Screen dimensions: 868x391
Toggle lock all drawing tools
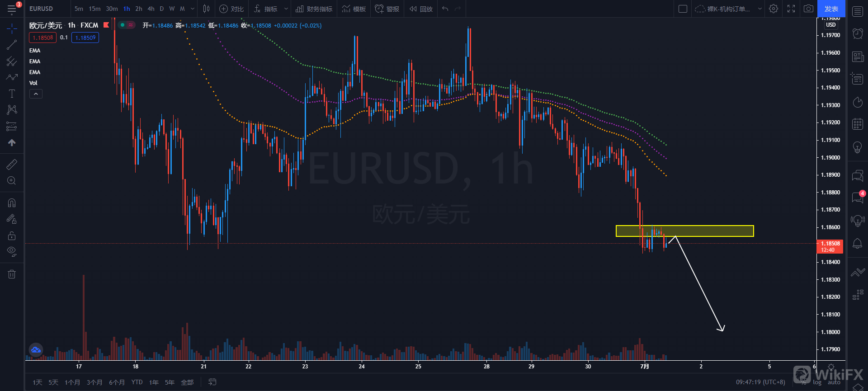(x=12, y=236)
